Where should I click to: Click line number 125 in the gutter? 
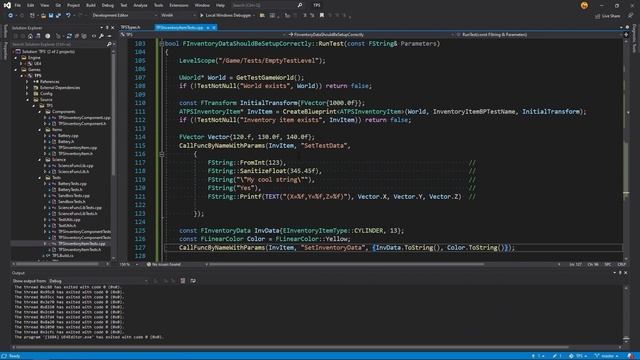pos(140,231)
